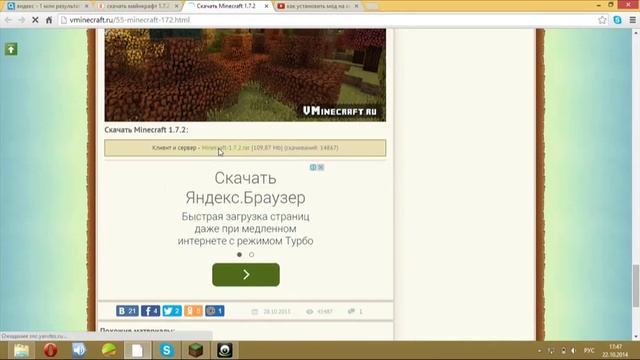Open the speaker-icon app in the taskbar

(79, 350)
